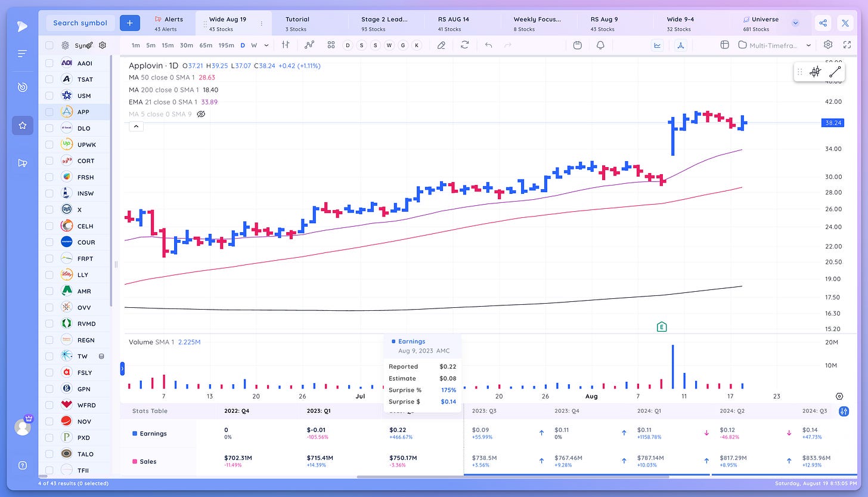Click the Search symbol field
This screenshot has width=868, height=497.
(80, 23)
